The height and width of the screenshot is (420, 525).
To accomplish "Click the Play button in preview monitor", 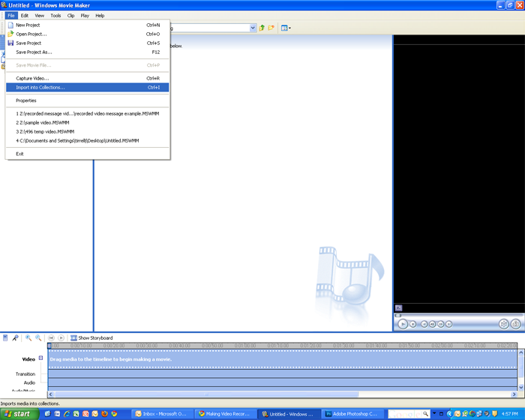I will tap(403, 324).
